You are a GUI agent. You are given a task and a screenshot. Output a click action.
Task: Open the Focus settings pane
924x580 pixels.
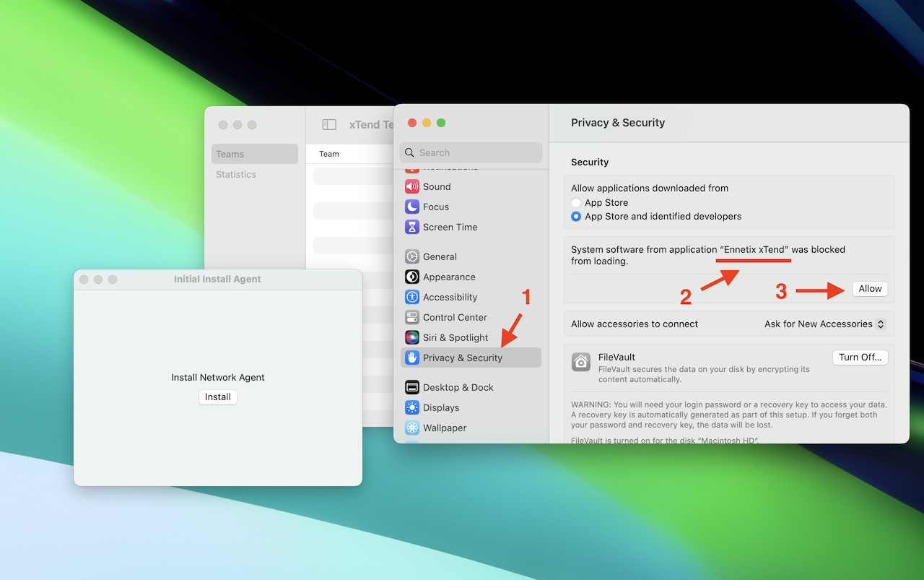tap(471, 207)
